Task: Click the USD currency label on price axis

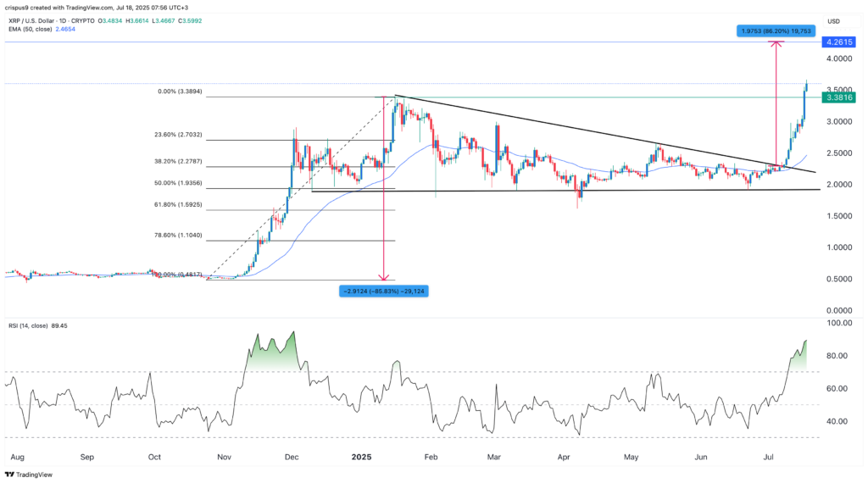Action: [x=835, y=21]
